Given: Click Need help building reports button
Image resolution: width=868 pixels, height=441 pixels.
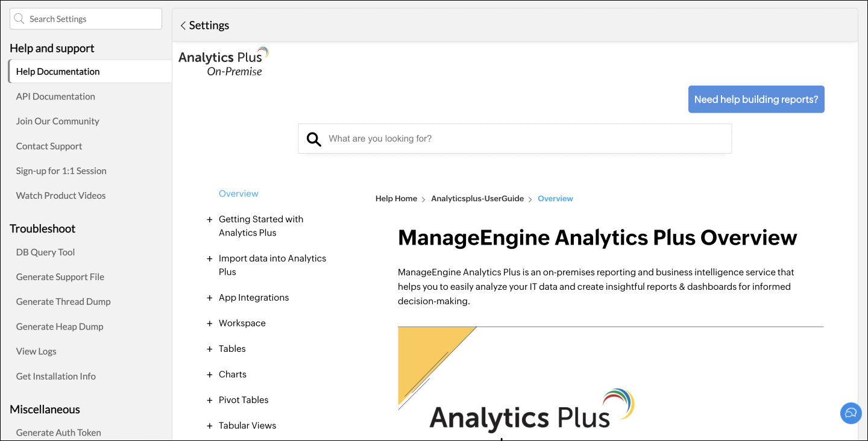Looking at the screenshot, I should [756, 99].
